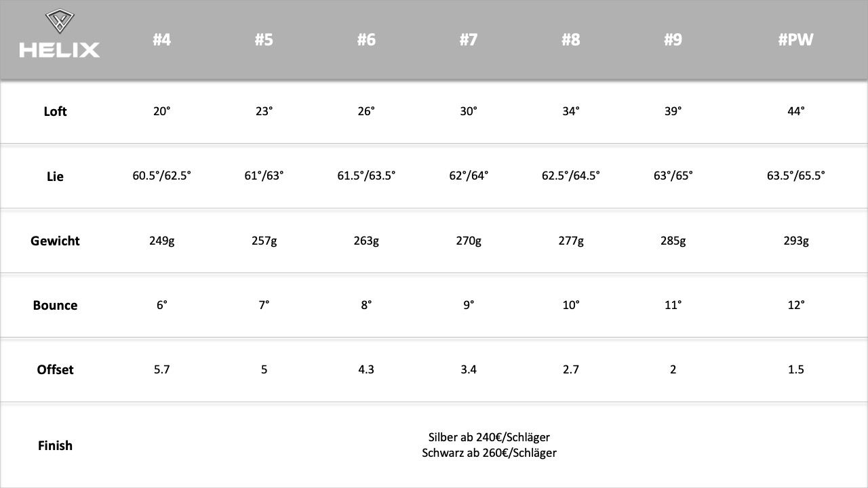Click the #PW column header
Screen dimensions: 868x488
(x=796, y=40)
